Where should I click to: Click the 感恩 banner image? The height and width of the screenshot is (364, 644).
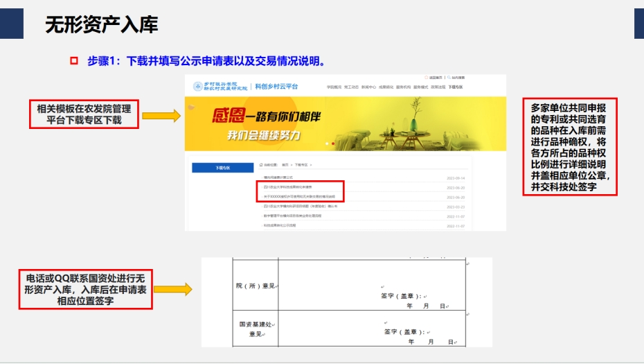[345, 124]
